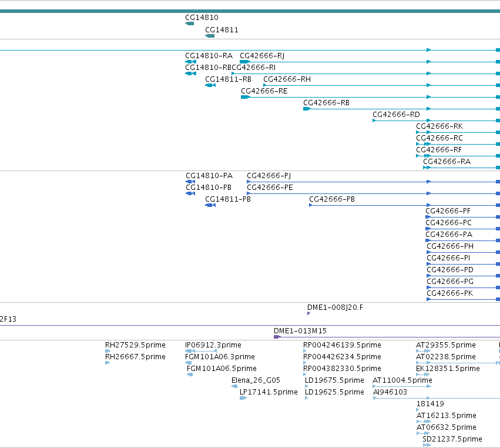Select protein CG14810-PB

pos(209,188)
